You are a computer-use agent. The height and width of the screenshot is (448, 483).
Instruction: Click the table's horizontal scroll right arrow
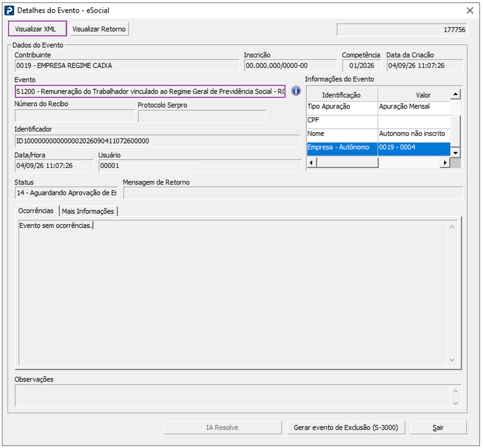point(445,162)
